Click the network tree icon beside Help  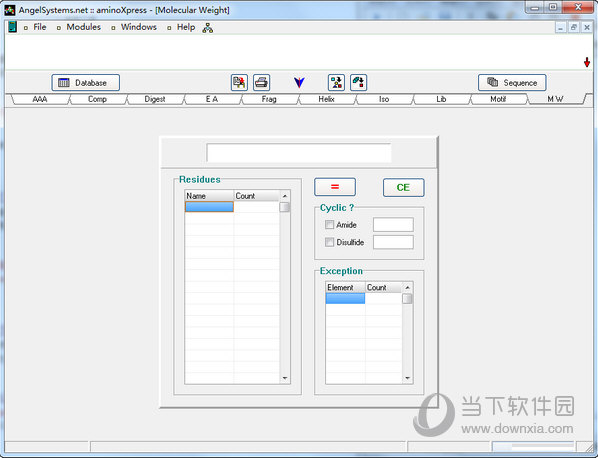[x=208, y=27]
